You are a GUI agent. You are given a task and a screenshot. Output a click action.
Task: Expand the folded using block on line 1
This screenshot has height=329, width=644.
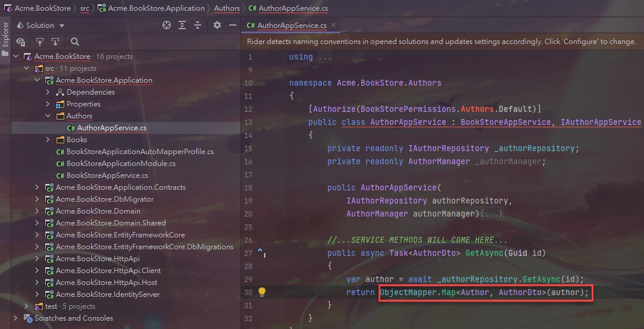point(325,57)
